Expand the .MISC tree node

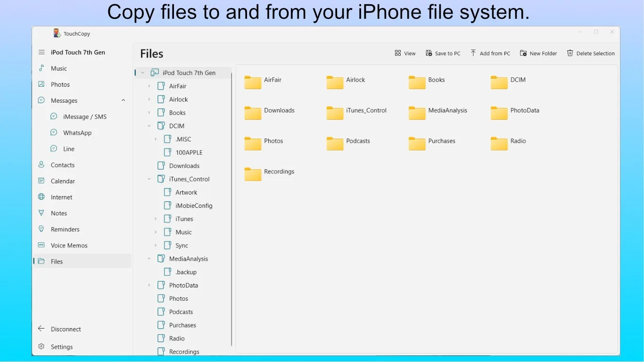(x=156, y=139)
